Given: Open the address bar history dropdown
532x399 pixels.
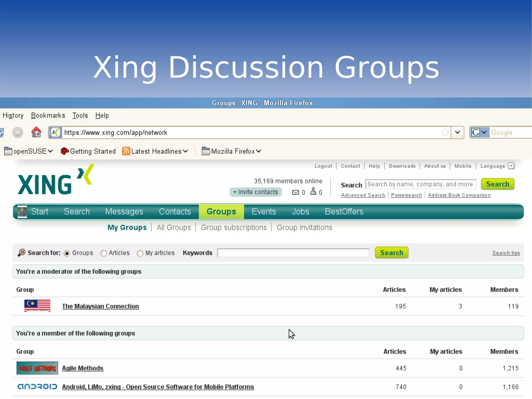Looking at the screenshot, I should [458, 133].
